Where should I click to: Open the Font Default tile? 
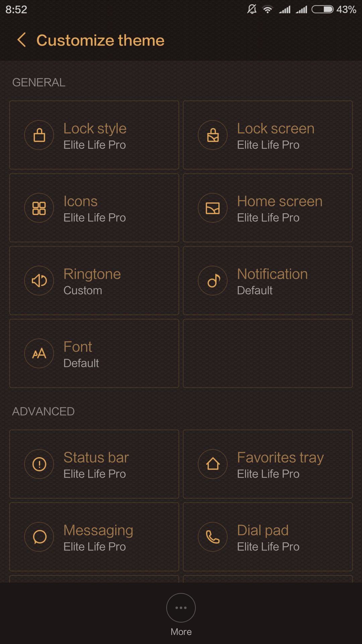[x=94, y=354]
